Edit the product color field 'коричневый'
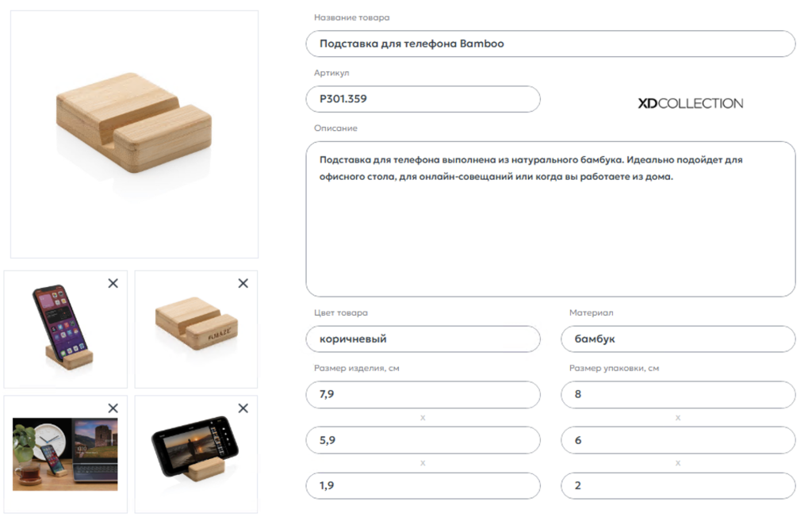 point(423,339)
